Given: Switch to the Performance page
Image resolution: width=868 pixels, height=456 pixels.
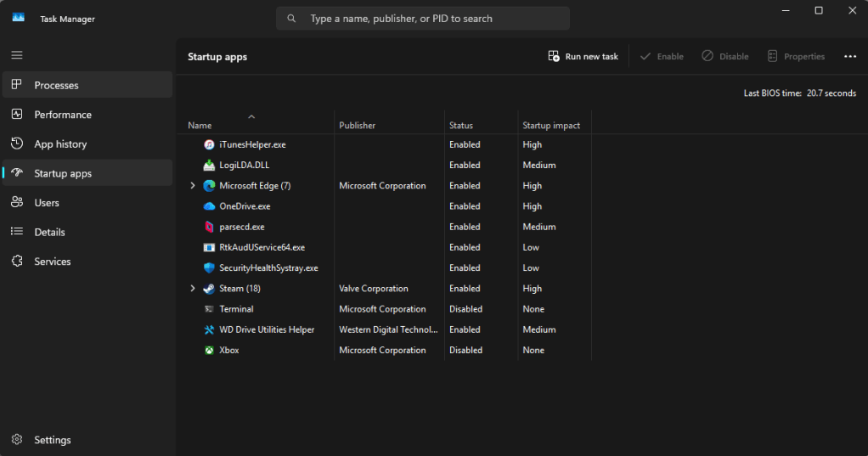Looking at the screenshot, I should pos(87,114).
